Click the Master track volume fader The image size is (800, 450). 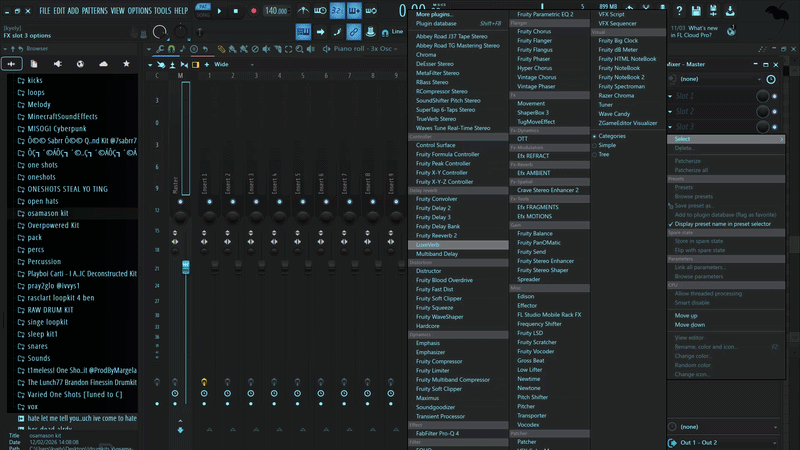pos(186,267)
